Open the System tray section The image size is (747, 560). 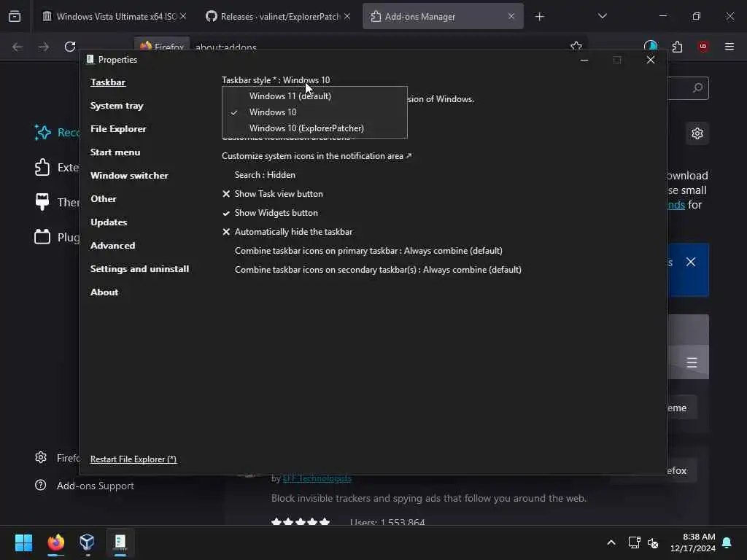coord(117,105)
